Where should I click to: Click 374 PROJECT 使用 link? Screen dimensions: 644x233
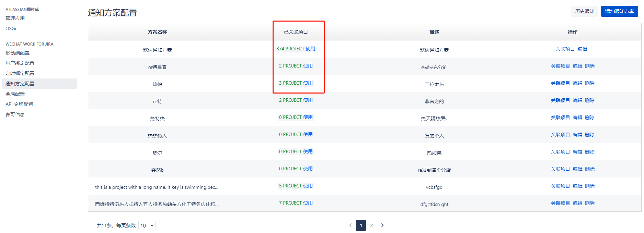(296, 49)
